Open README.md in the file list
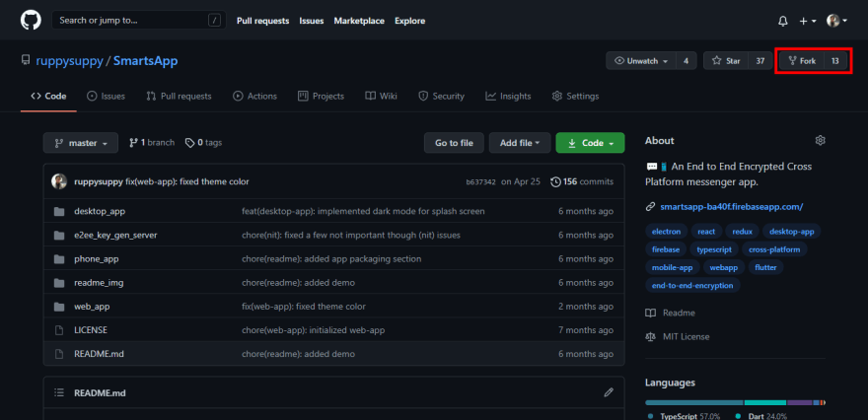 tap(99, 354)
